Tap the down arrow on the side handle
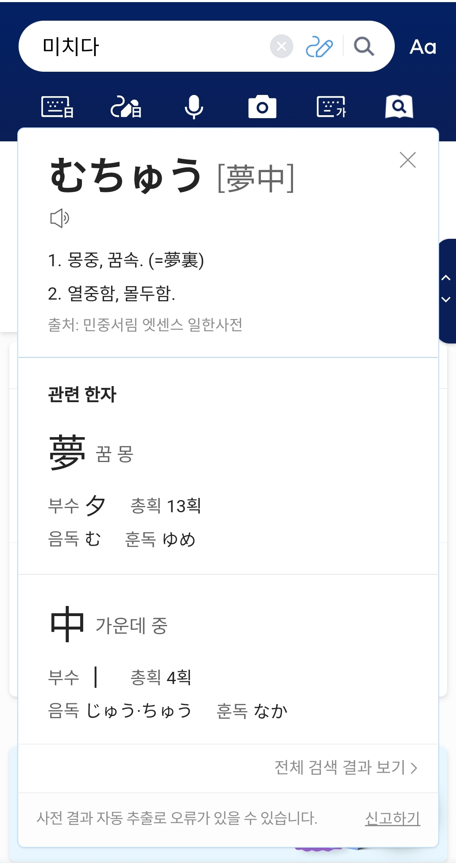Viewport: 456px width, 868px height. pos(446,300)
